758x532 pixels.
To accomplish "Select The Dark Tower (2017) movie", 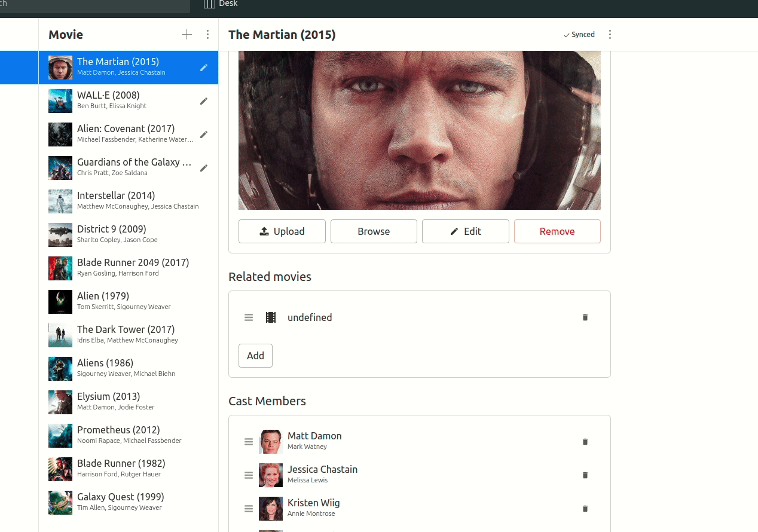I will pos(129,335).
